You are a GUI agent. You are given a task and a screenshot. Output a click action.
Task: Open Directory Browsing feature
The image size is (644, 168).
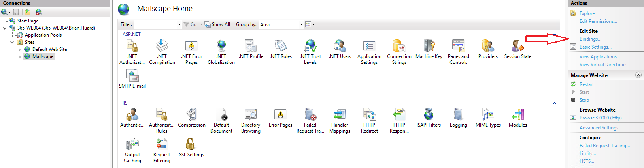[251, 120]
